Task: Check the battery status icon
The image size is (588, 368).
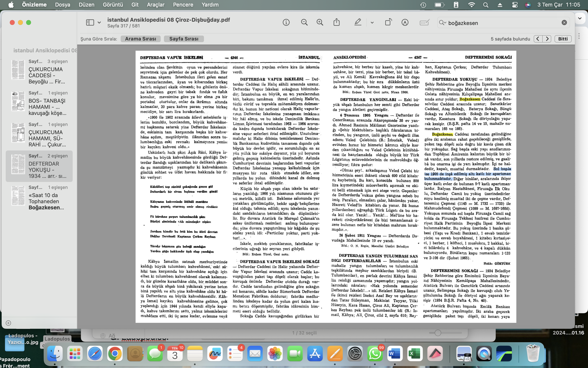Action: [x=439, y=5]
